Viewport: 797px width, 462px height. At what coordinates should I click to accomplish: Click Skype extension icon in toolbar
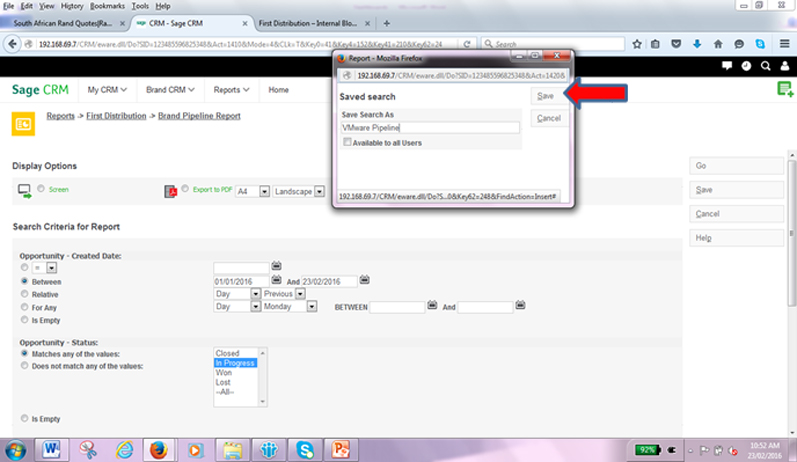click(760, 44)
